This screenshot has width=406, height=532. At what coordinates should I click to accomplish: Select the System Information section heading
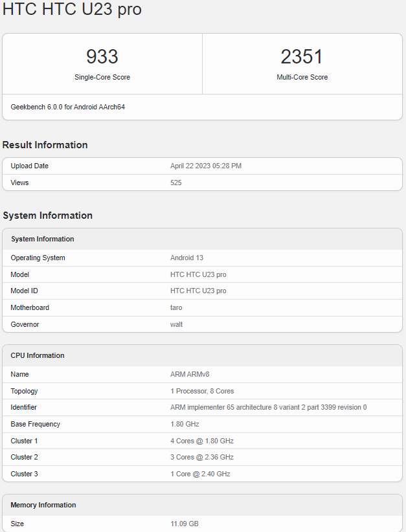point(48,216)
